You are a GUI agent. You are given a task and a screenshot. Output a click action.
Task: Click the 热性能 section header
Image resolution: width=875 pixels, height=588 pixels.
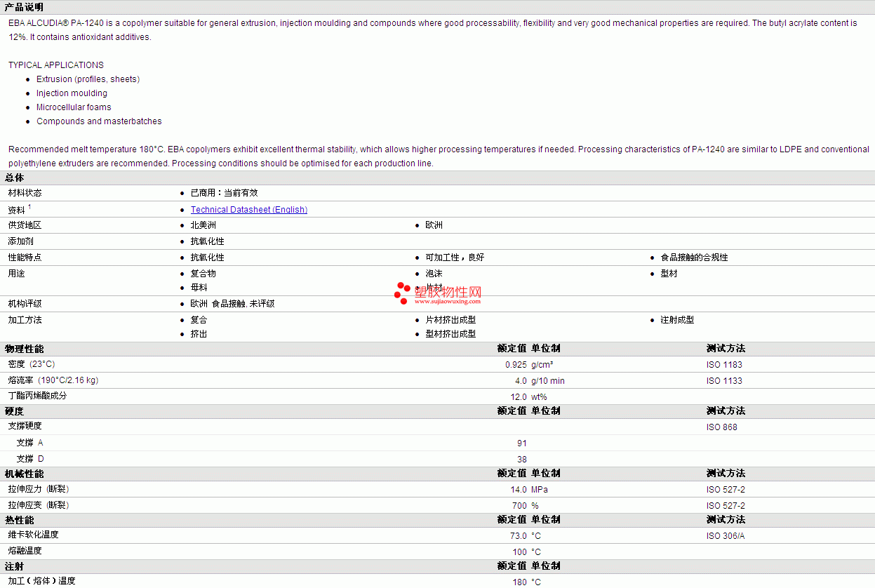(19, 520)
